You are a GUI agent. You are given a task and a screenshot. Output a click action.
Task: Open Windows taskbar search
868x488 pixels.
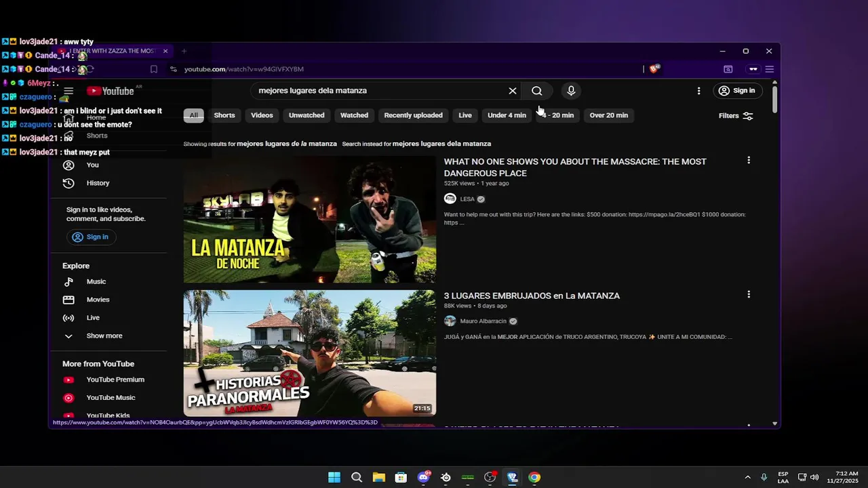pos(357,477)
